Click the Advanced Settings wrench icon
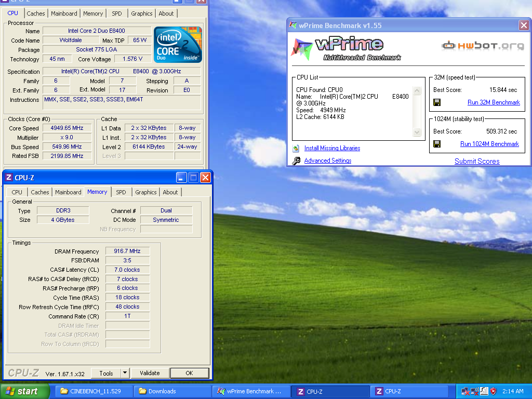Screen dimensions: 532x399 (296, 161)
